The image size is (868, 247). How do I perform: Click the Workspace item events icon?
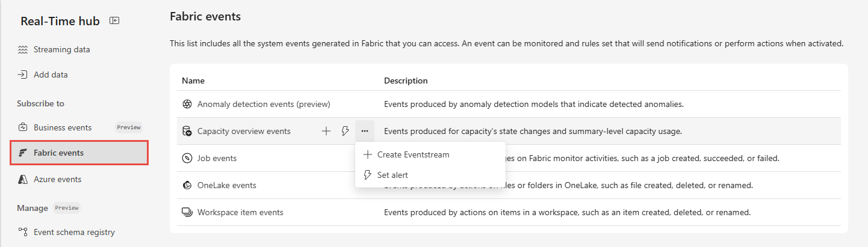[x=187, y=212]
